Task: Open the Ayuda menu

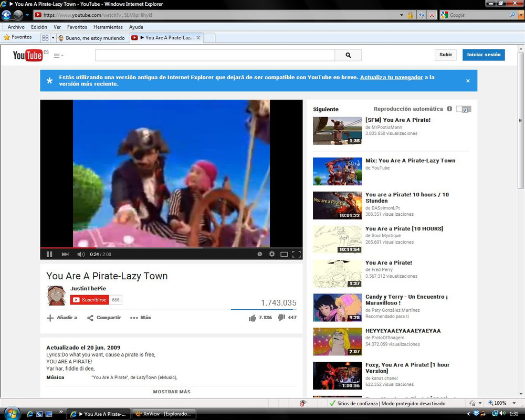Action: [136, 27]
